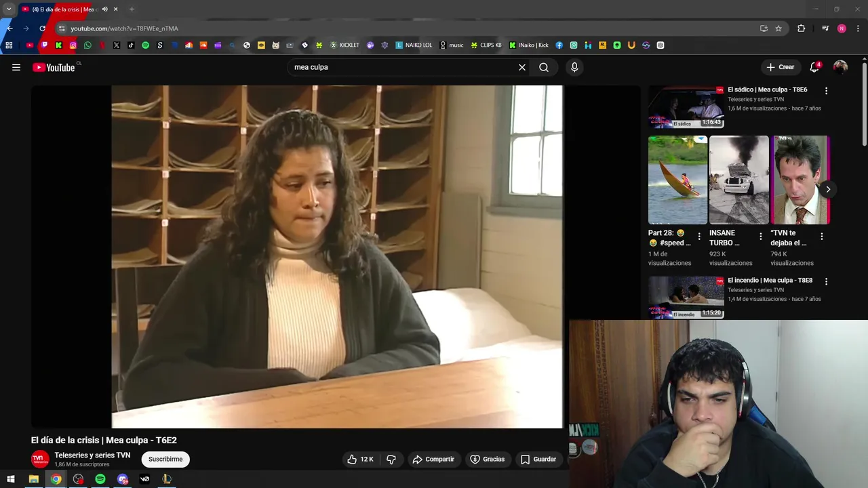The width and height of the screenshot is (868, 488).
Task: Subscribe with the Suscribirme button
Action: click(x=165, y=459)
